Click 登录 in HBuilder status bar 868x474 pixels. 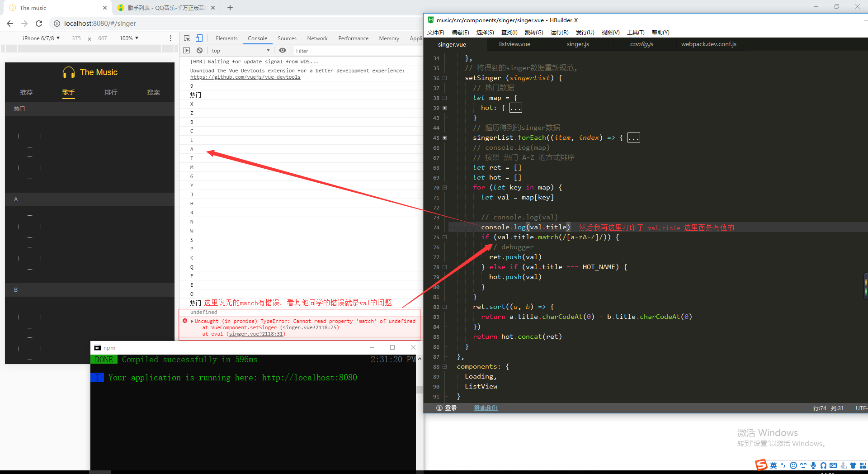447,408
